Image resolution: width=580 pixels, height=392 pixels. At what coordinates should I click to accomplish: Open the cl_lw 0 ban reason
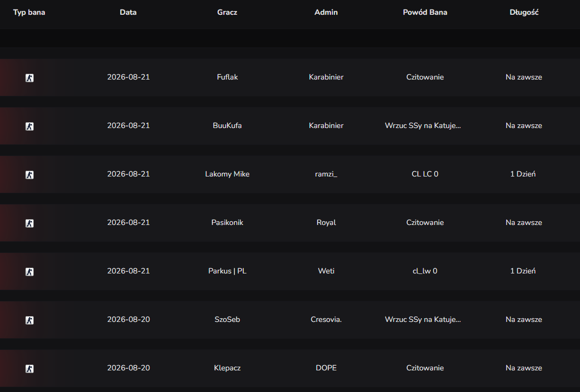(x=425, y=271)
